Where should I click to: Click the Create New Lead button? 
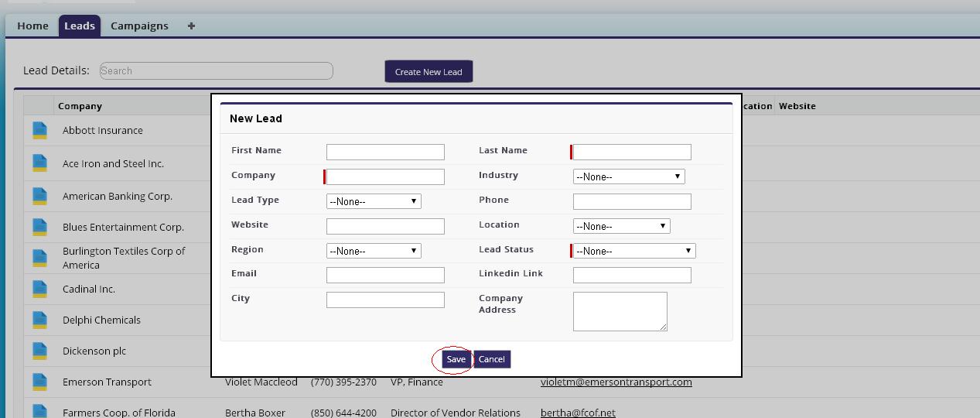coord(429,71)
